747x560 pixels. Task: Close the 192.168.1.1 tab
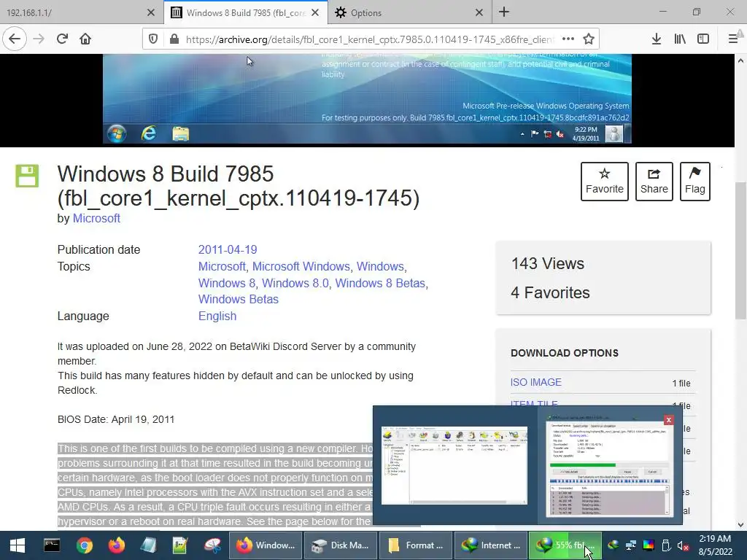[x=151, y=13]
